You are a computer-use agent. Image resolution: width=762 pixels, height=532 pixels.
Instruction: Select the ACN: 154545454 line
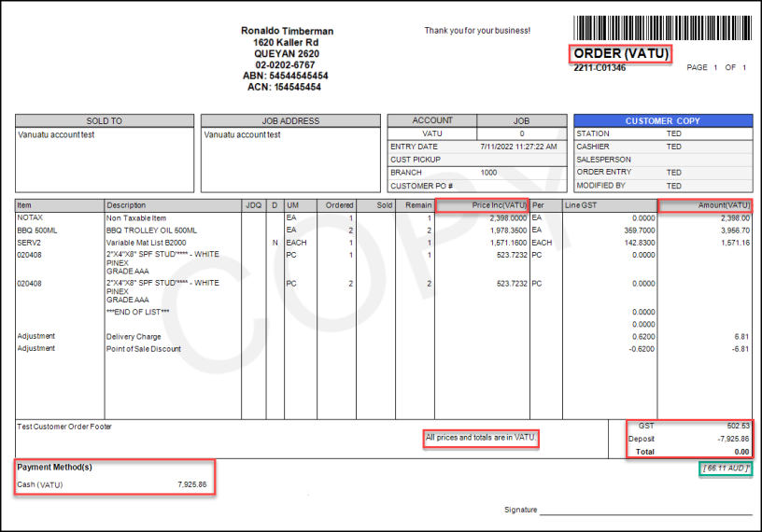(x=284, y=87)
